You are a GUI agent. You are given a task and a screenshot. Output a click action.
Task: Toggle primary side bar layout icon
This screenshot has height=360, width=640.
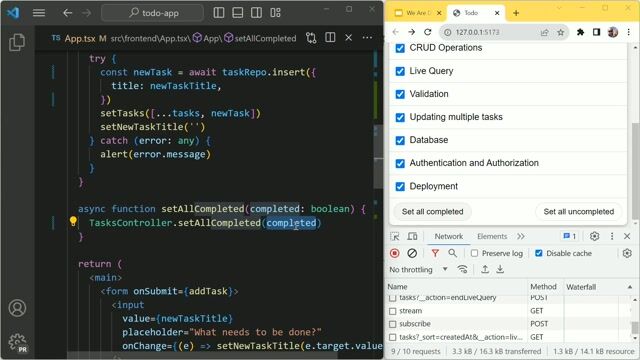tap(219, 13)
